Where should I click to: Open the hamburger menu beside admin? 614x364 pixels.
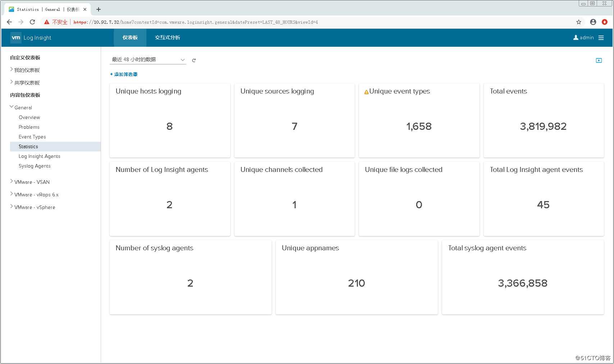tap(601, 38)
